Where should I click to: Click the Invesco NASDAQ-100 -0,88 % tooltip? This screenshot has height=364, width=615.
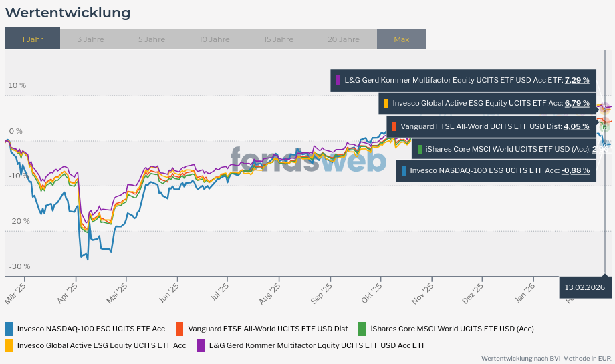coord(496,170)
